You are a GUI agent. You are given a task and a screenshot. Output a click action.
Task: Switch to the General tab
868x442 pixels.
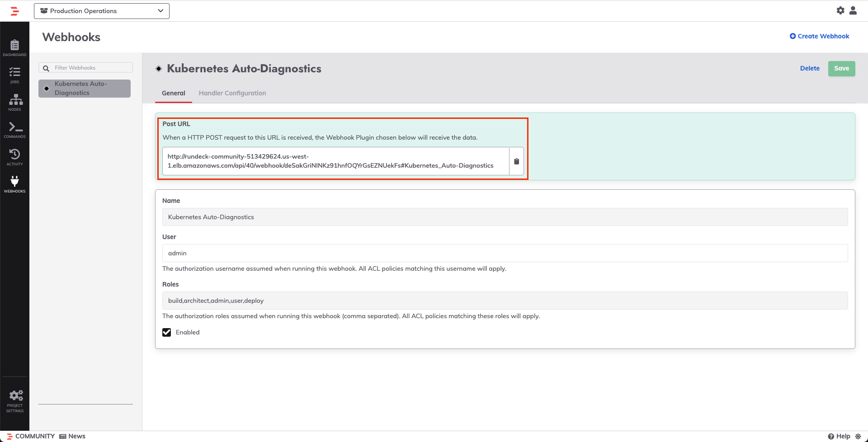point(174,93)
